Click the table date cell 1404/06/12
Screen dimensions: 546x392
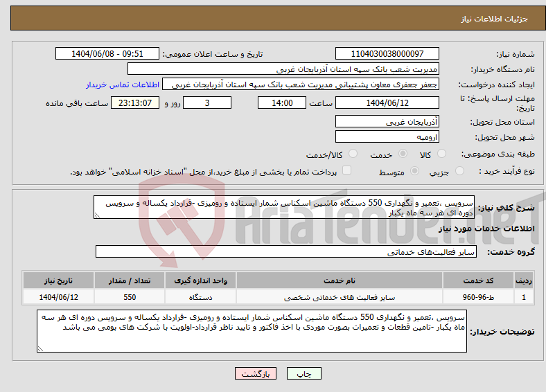tap(58, 297)
